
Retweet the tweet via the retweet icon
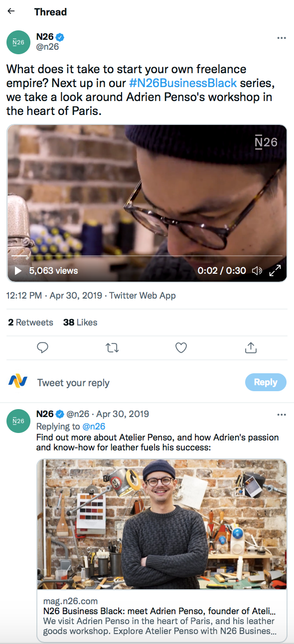112,347
